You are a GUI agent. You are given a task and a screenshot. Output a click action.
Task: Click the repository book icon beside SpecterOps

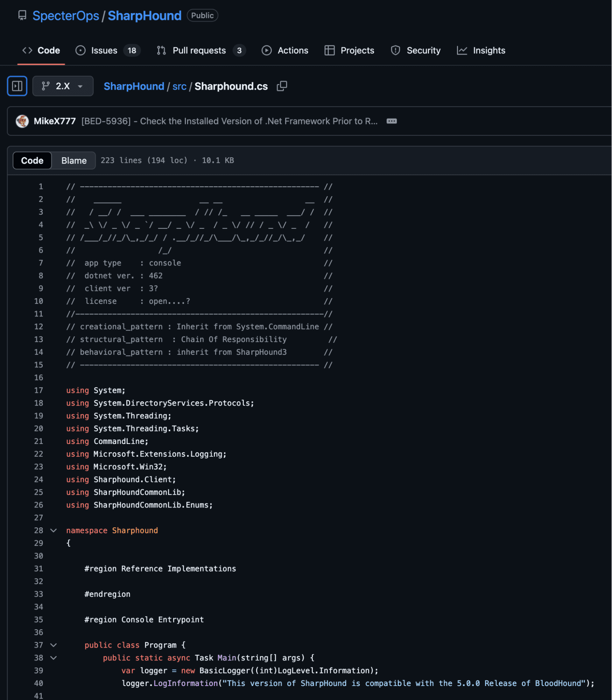point(22,15)
